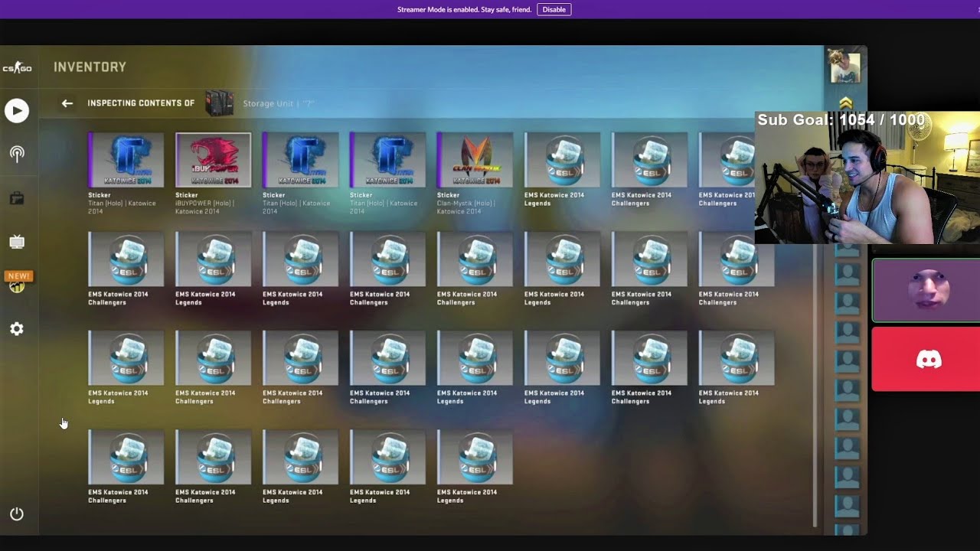Image resolution: width=980 pixels, height=551 pixels.
Task: Go back using the arrow beside Inspecting Contents
Action: click(67, 103)
